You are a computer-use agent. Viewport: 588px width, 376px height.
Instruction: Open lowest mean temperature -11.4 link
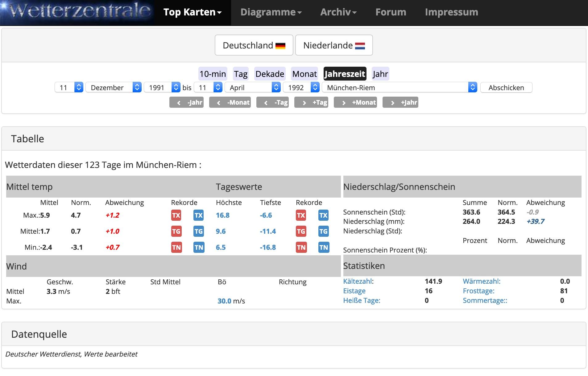(268, 231)
